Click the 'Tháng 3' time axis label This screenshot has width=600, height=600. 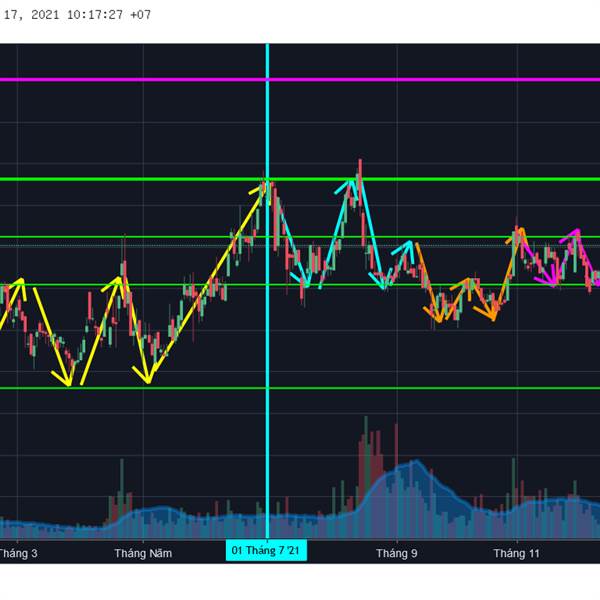(18, 553)
